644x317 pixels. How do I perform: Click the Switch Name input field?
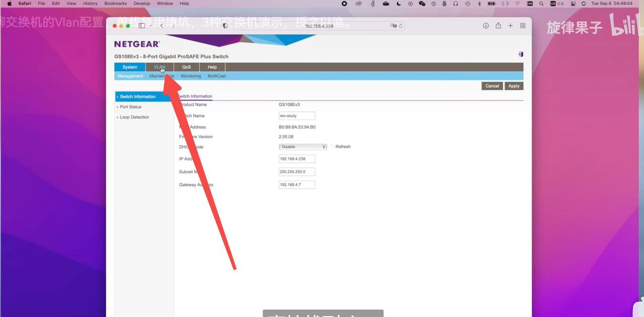click(x=297, y=116)
